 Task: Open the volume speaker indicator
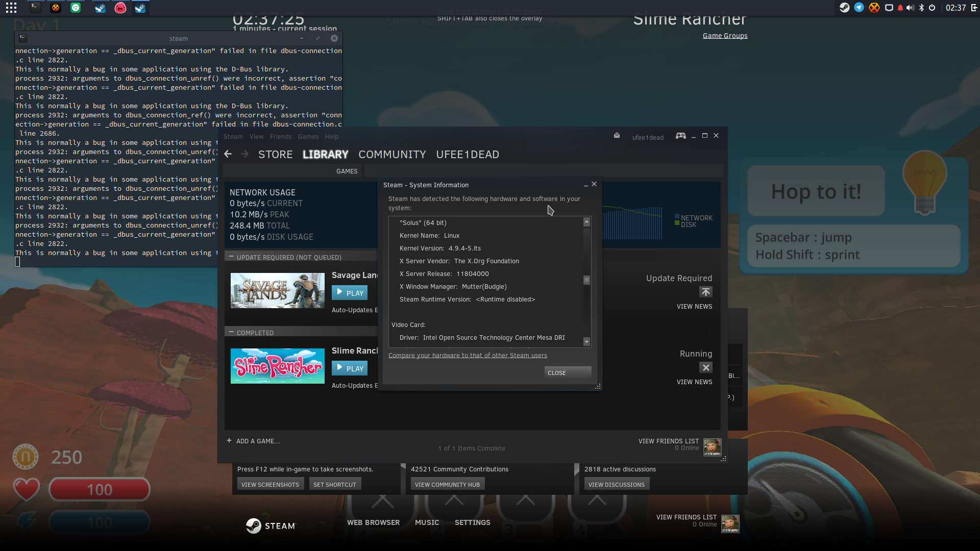tap(911, 8)
